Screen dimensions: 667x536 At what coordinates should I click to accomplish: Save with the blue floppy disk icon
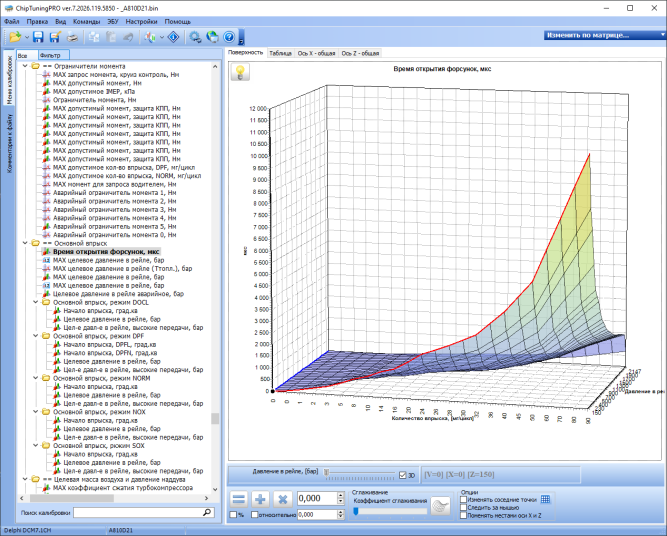tap(38, 37)
